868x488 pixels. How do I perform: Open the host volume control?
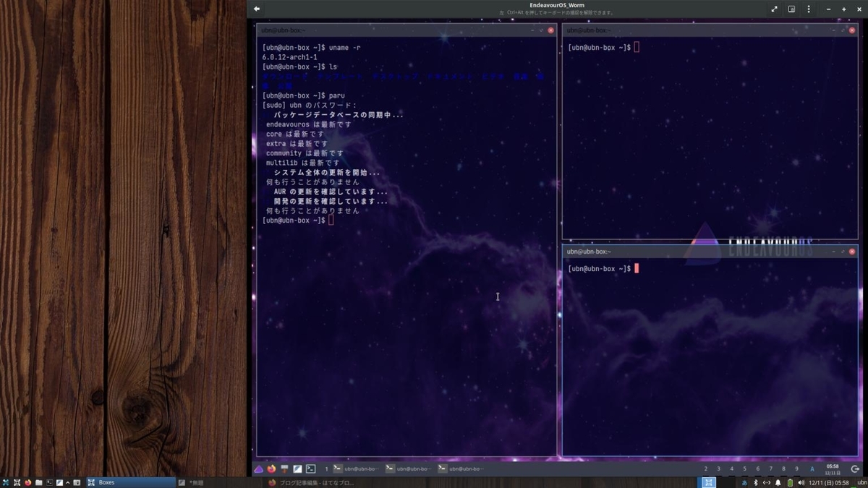click(801, 482)
